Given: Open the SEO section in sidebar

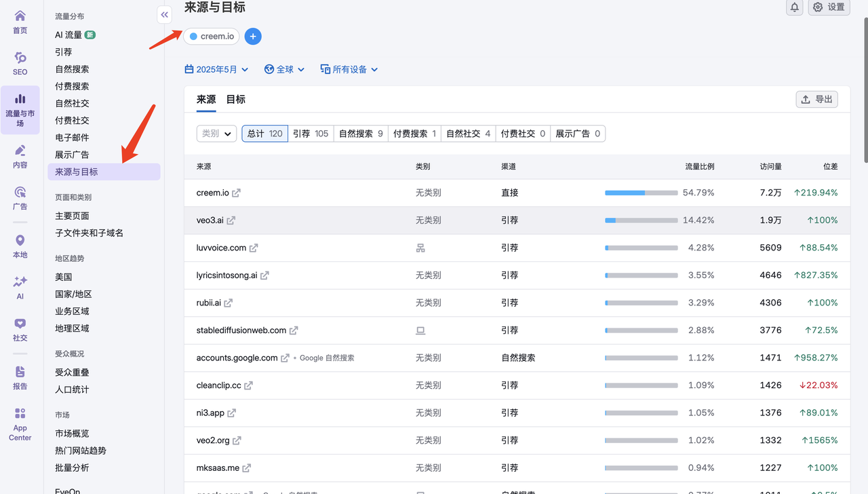Looking at the screenshot, I should (x=20, y=63).
